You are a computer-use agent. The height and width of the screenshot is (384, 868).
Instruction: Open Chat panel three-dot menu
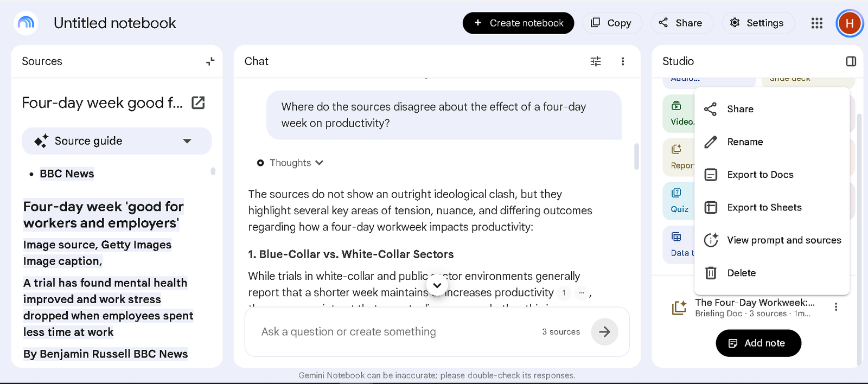[623, 61]
